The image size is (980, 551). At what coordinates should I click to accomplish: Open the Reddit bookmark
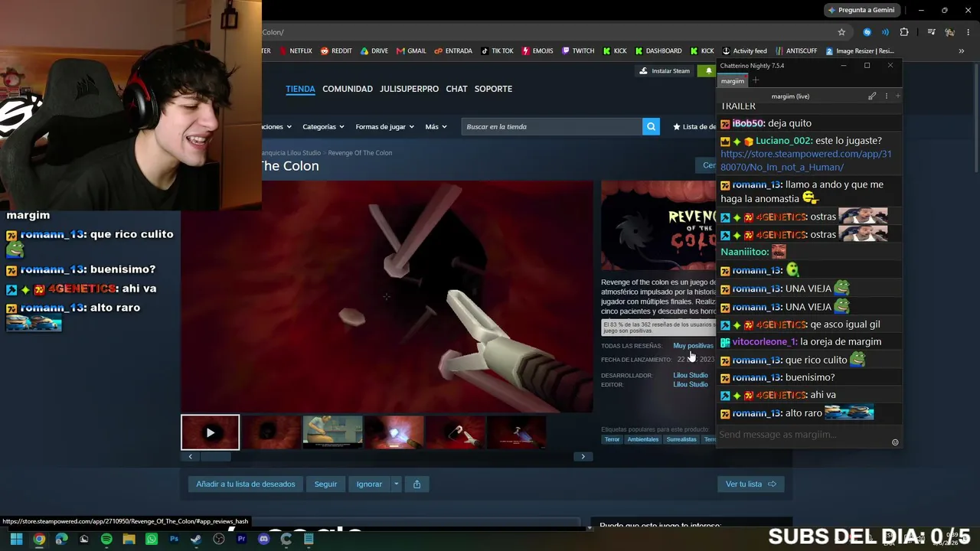tap(336, 51)
